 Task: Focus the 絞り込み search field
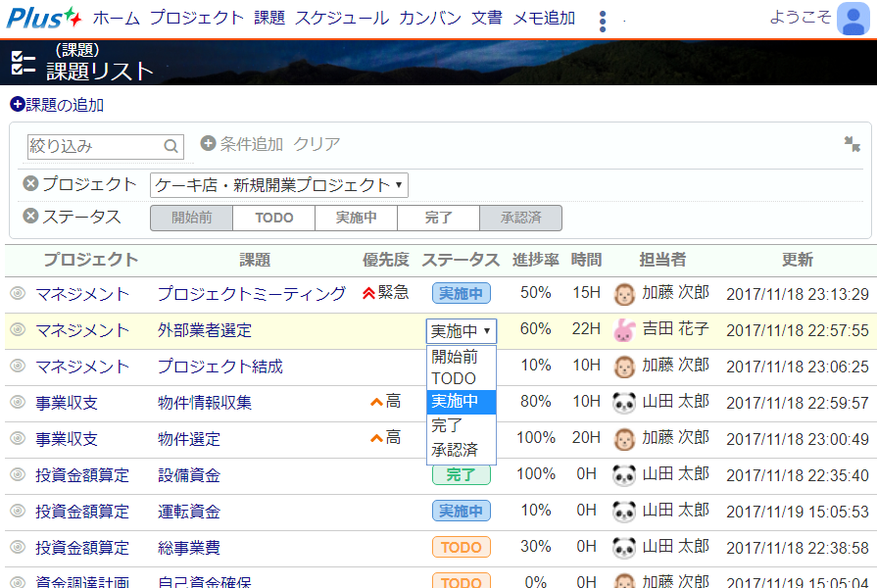click(x=93, y=147)
